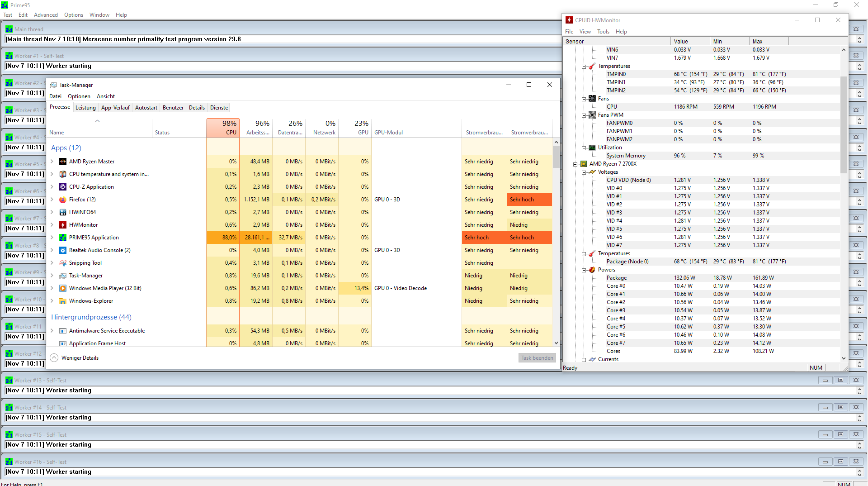The width and height of the screenshot is (868, 486).
Task: Open the Optionen menu in Task-Manager
Action: (79, 96)
